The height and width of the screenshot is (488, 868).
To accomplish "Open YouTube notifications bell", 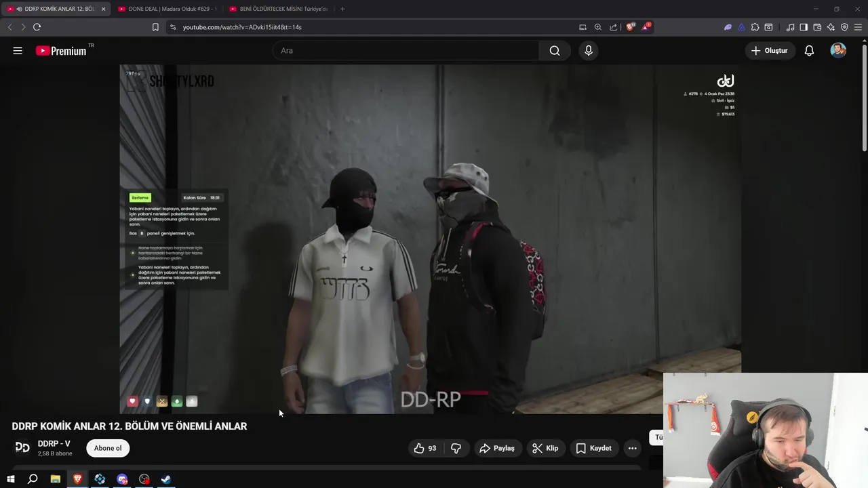I will pos(809,51).
